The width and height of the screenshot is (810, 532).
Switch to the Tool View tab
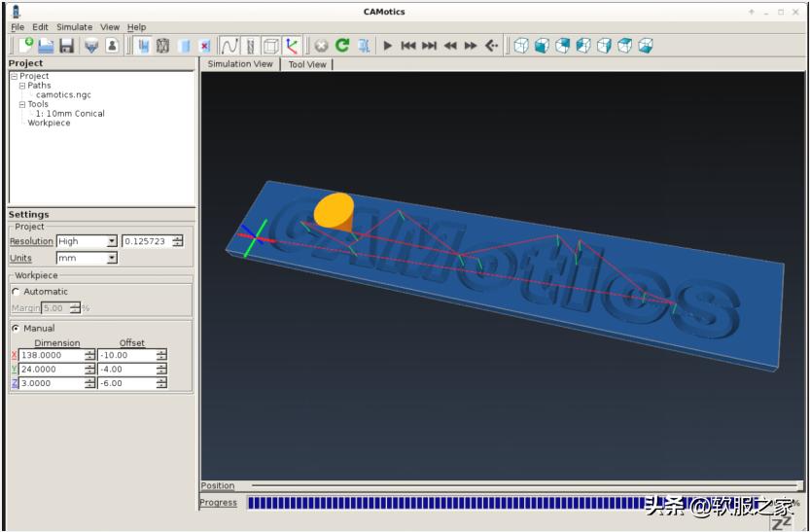(x=308, y=64)
